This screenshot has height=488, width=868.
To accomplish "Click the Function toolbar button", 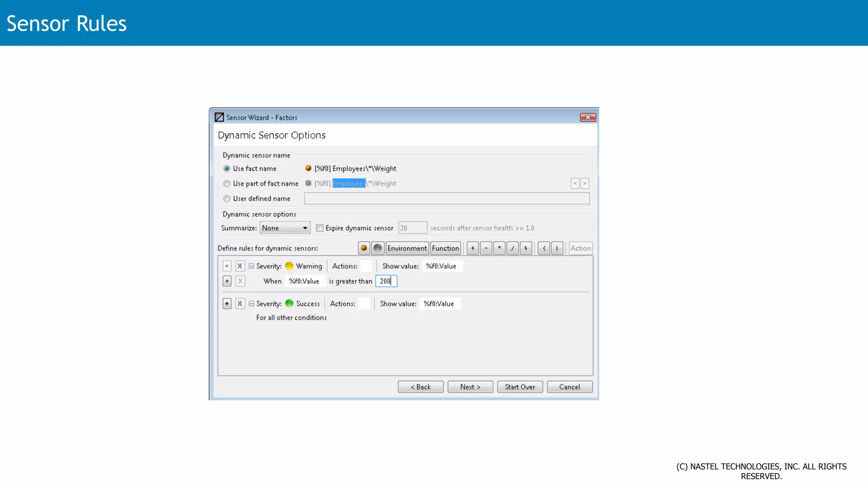I will point(445,248).
